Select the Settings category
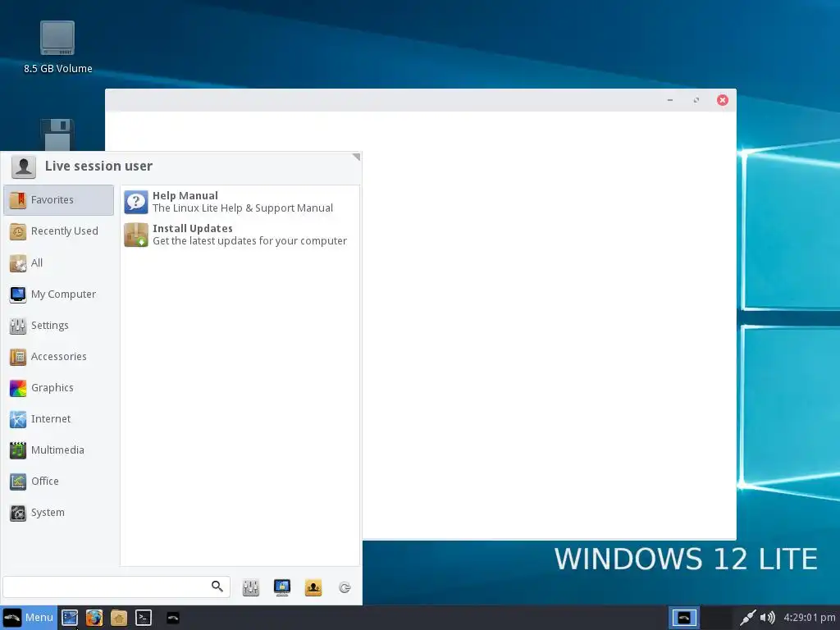The height and width of the screenshot is (630, 840). 58,325
